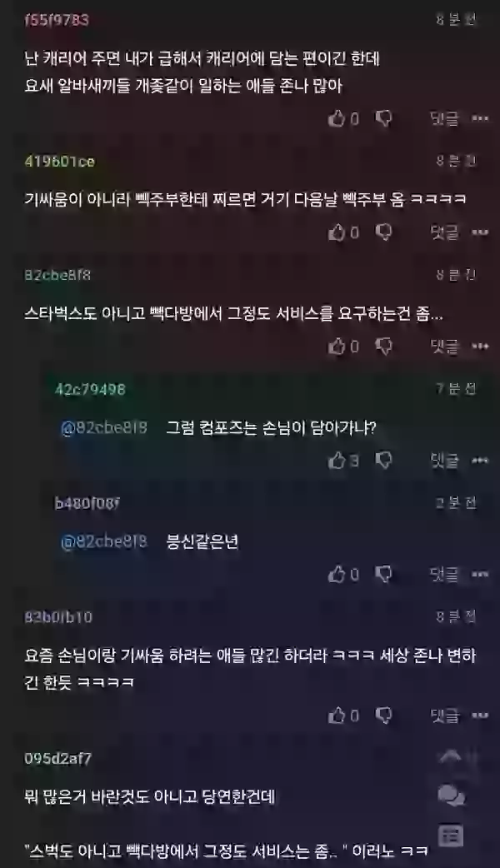Reply to 419601ce's comment via 댓글
Image resolution: width=500 pixels, height=868 pixels.
click(445, 232)
